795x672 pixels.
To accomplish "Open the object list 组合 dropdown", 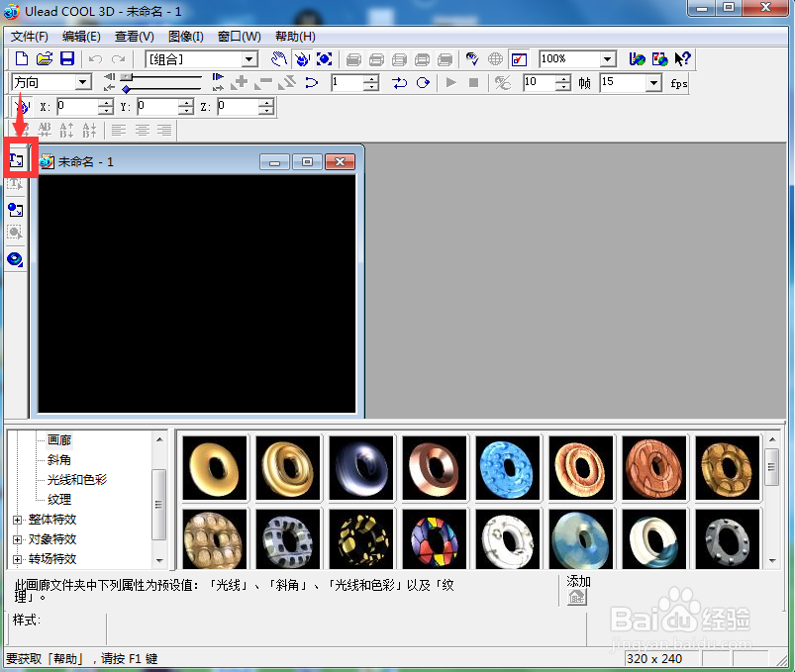I will (248, 59).
